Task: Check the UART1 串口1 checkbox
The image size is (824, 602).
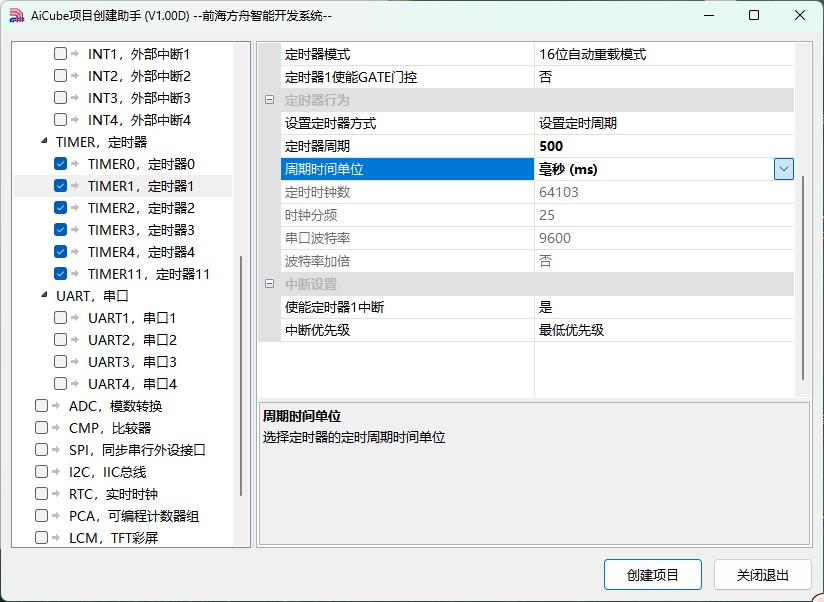Action: pyautogui.click(x=60, y=318)
